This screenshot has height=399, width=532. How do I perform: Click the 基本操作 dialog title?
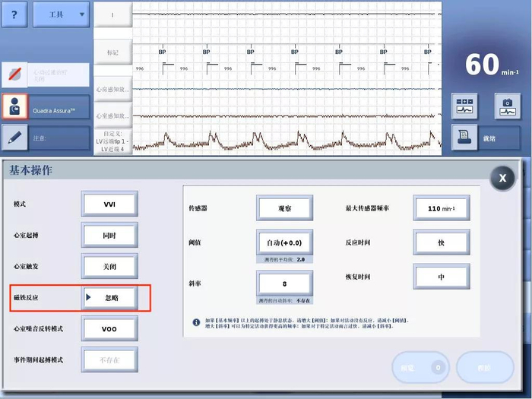[31, 170]
